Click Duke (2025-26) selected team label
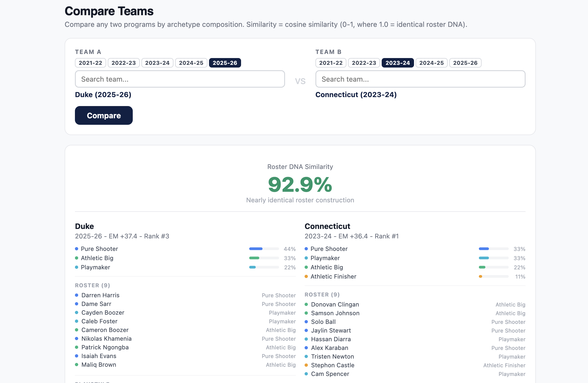Image resolution: width=588 pixels, height=383 pixels. (x=103, y=95)
